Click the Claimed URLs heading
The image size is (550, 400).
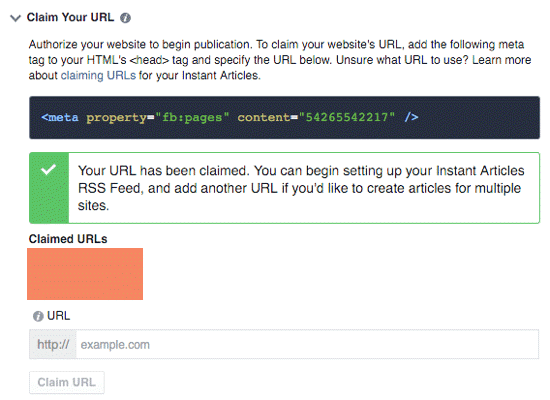tap(68, 239)
